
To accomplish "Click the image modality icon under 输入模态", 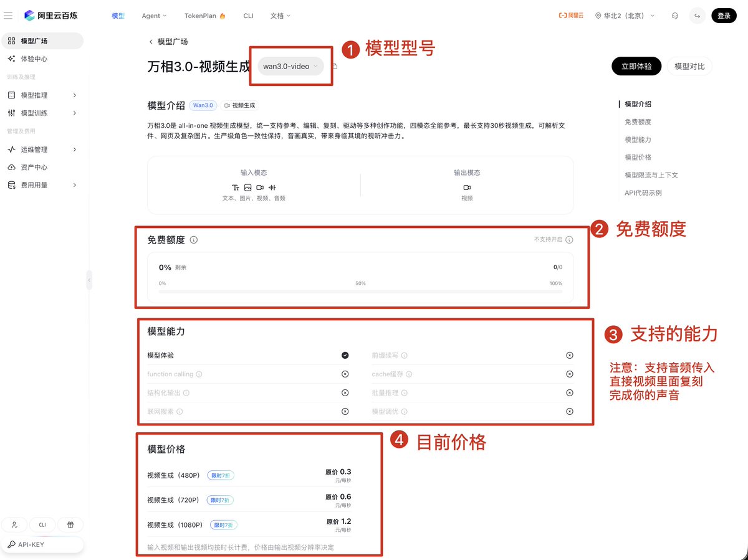I will coord(247,187).
